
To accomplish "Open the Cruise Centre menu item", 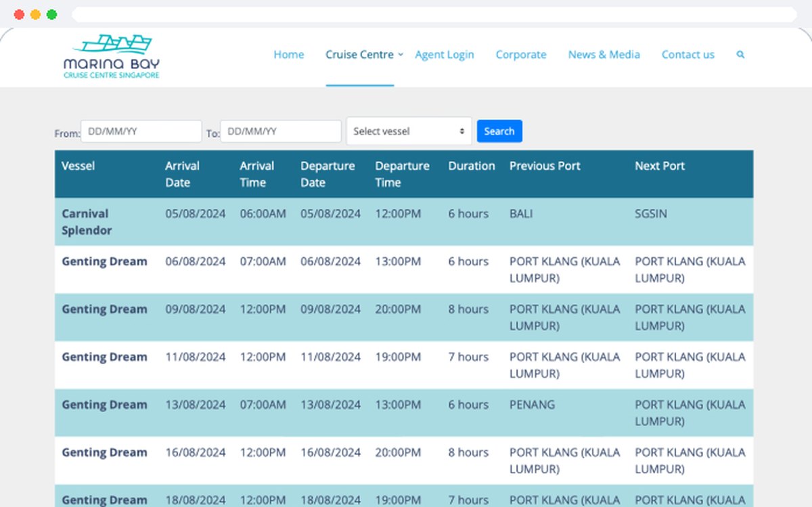I will click(x=359, y=55).
